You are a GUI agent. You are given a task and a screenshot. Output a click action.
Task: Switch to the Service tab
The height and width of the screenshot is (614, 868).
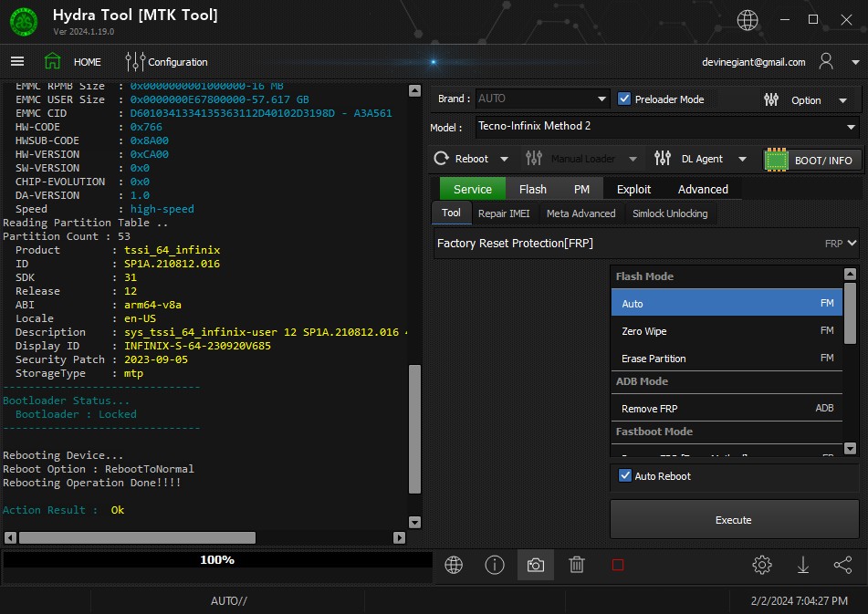[x=472, y=189]
